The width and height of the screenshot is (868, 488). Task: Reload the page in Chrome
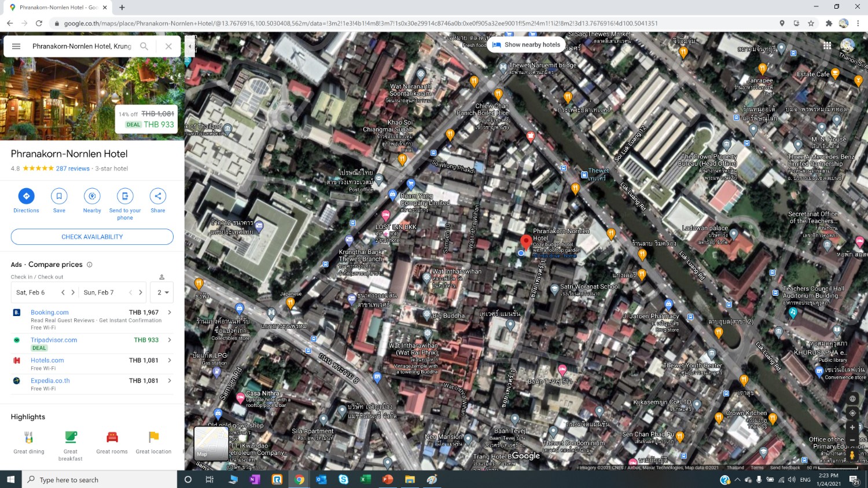click(39, 23)
